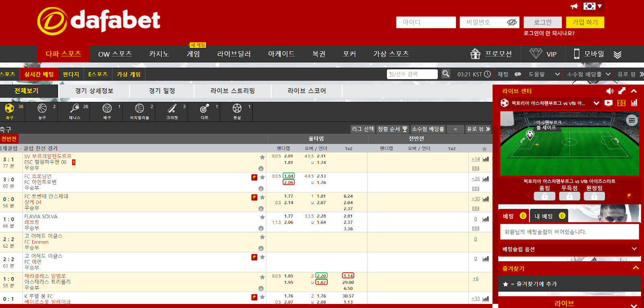The image size is (644, 308).
Task: Mute the Live Center sound
Action: pyautogui.click(x=610, y=91)
